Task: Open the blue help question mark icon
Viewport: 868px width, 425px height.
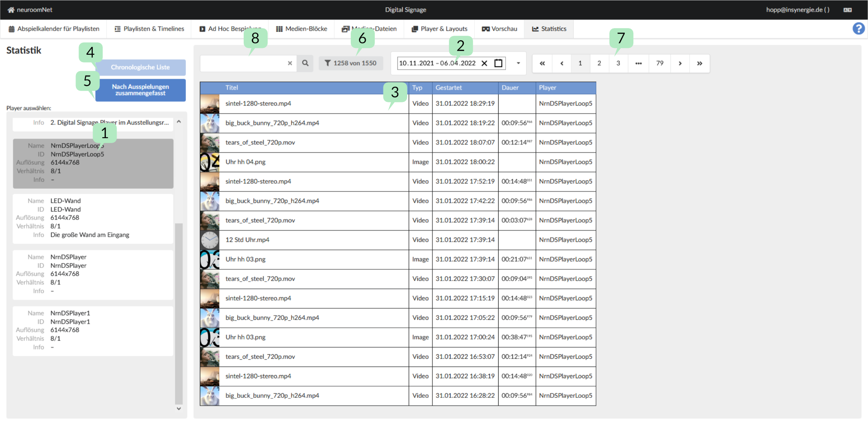Action: click(x=858, y=29)
